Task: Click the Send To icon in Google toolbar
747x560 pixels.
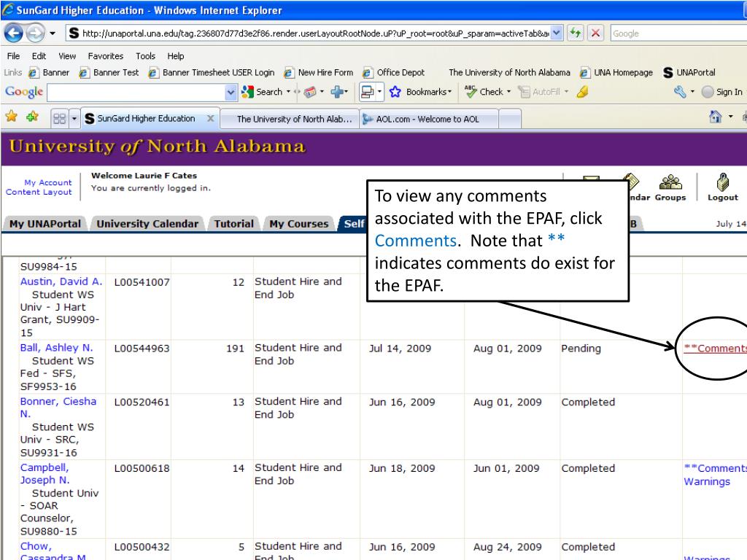Action: (368, 92)
